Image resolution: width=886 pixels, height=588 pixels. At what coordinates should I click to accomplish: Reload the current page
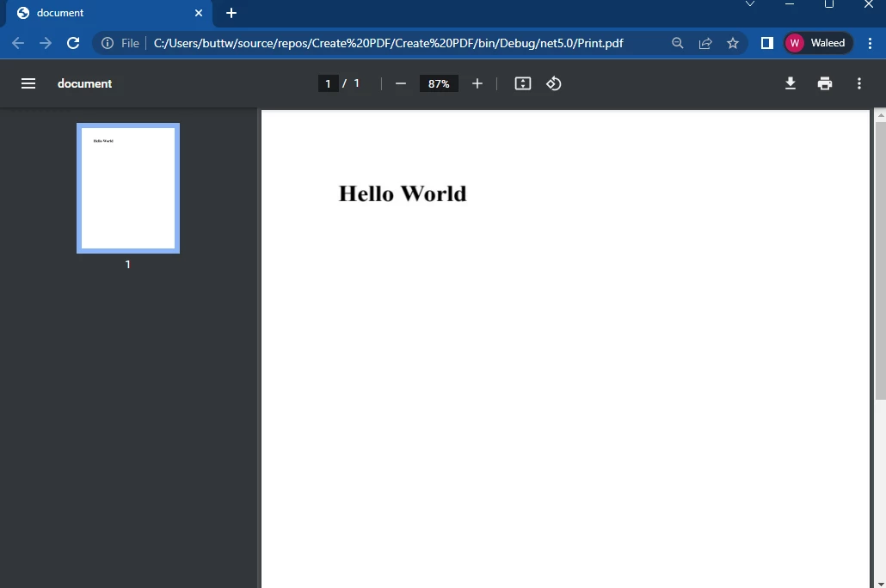(73, 43)
